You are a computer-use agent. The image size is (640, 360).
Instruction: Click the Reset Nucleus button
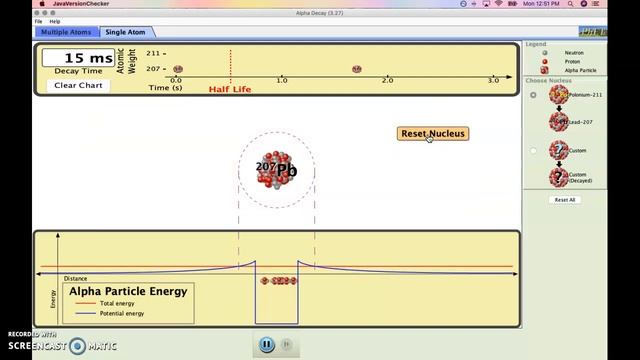(x=433, y=133)
